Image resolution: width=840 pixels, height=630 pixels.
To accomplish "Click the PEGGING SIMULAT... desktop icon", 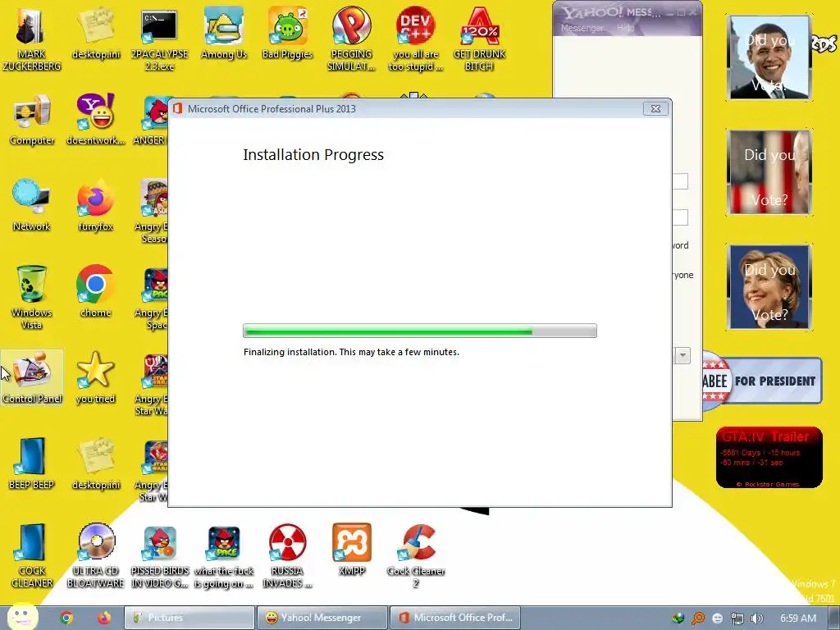I will pyautogui.click(x=351, y=39).
